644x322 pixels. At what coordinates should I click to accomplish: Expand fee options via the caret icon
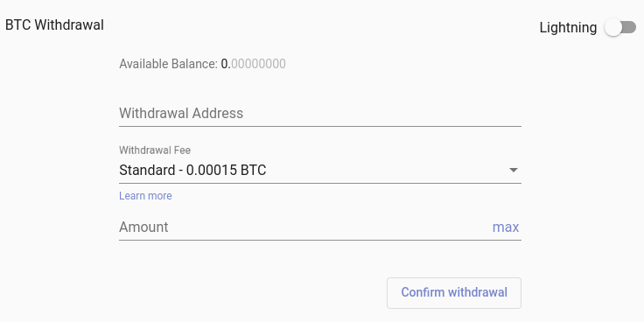514,170
